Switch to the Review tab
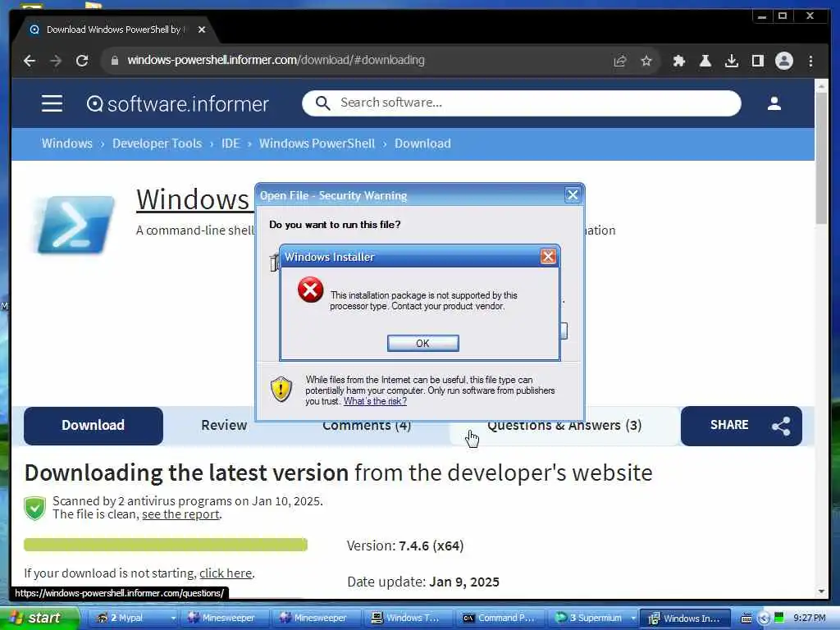 click(224, 426)
